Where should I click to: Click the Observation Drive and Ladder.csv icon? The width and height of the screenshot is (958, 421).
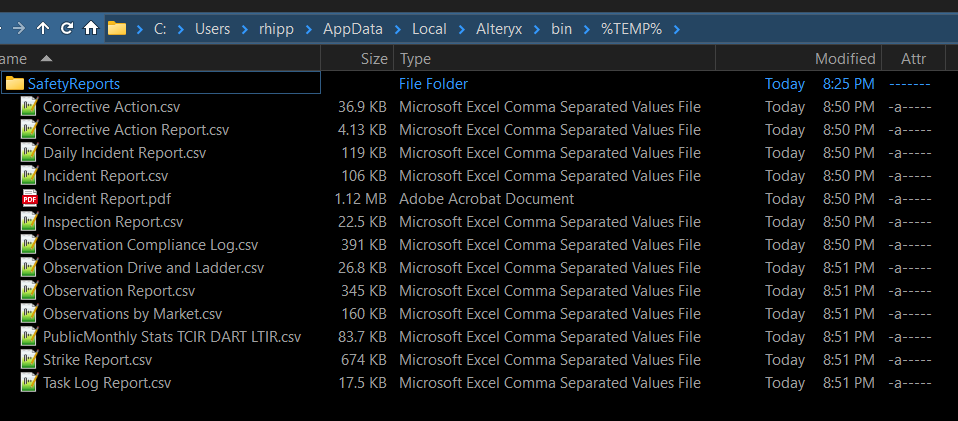pos(29,268)
